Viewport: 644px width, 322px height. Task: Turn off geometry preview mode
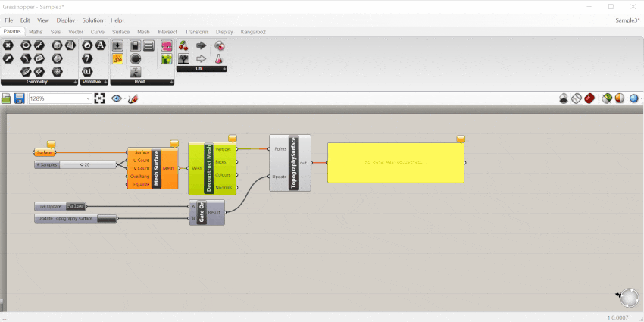[564, 98]
